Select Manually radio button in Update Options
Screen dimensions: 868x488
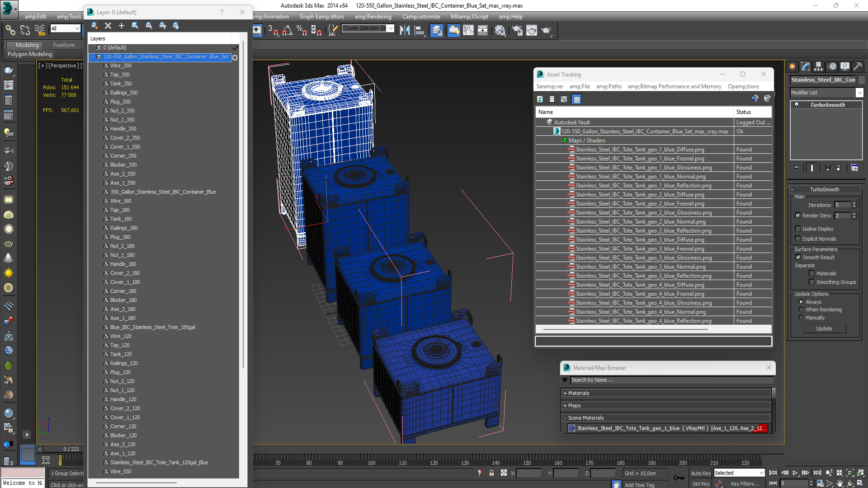801,317
